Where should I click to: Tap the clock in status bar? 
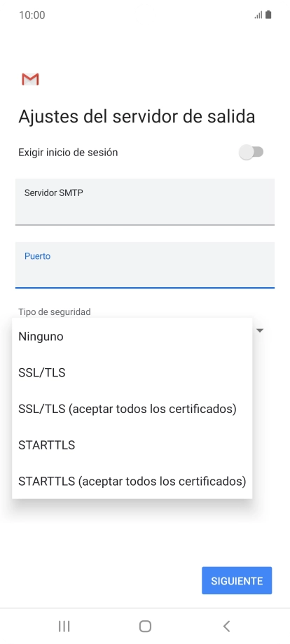(32, 15)
